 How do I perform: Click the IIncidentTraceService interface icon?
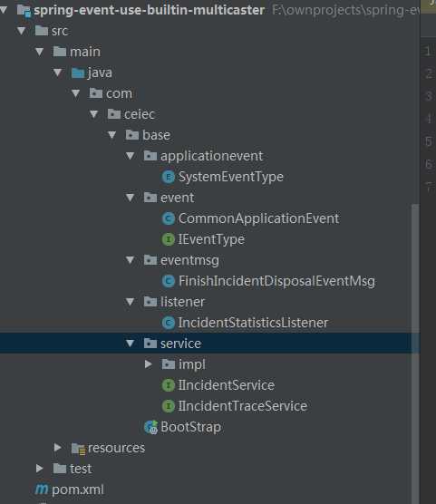(169, 406)
